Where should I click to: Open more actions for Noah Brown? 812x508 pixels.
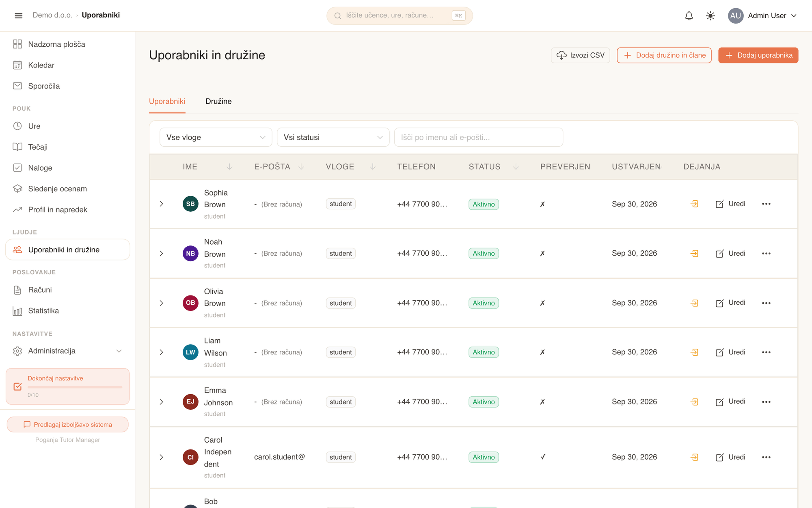point(766,254)
